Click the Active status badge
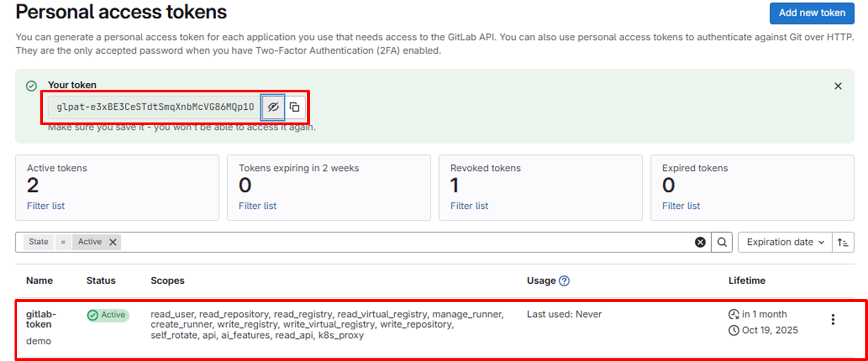Screen dimensions: 868x361 point(108,315)
